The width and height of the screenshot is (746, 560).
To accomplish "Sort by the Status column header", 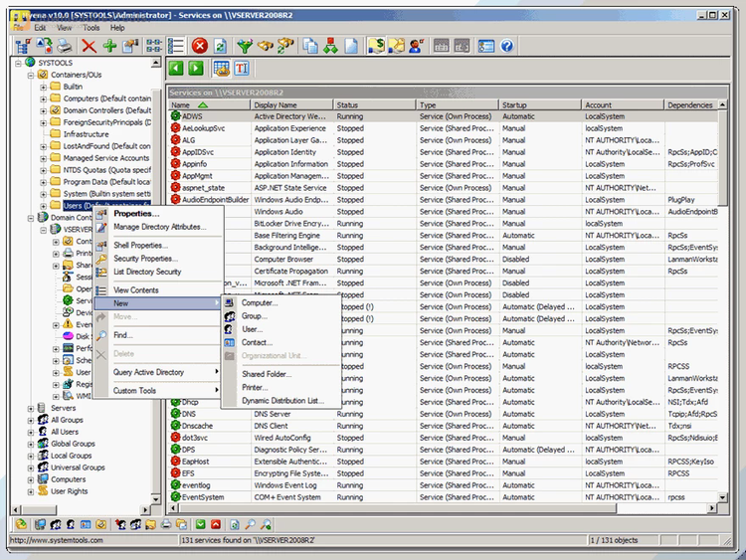I will click(x=374, y=104).
